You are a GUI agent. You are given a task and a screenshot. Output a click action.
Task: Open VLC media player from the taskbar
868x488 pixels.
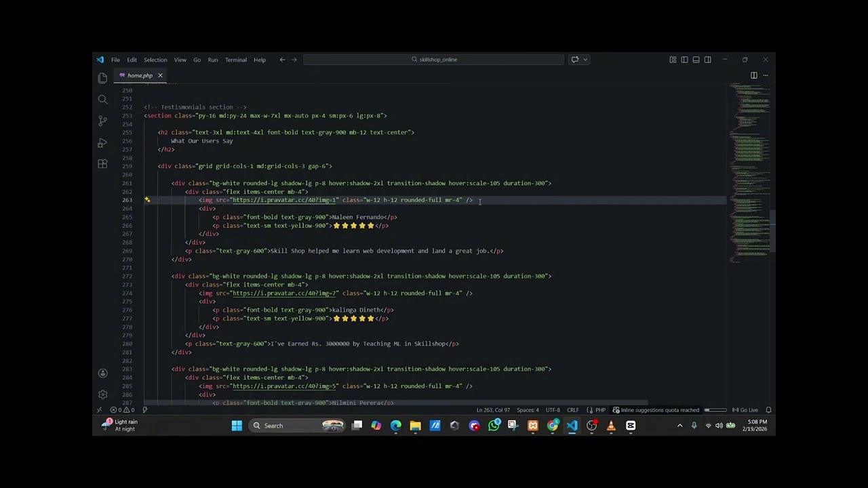611,426
